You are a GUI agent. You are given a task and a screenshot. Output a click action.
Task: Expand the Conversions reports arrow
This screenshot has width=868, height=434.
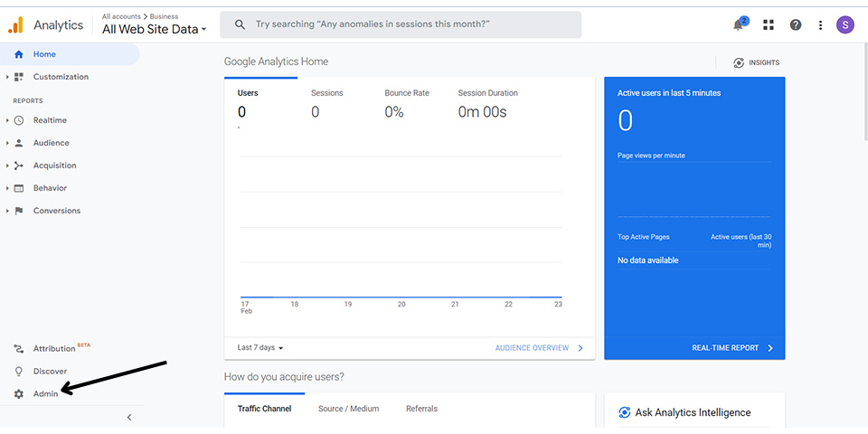(x=7, y=211)
